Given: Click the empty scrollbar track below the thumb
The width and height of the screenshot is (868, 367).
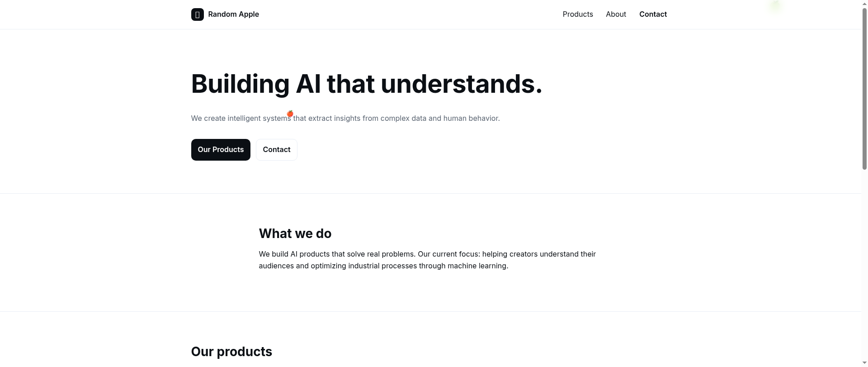Looking at the screenshot, I should click(864, 265).
